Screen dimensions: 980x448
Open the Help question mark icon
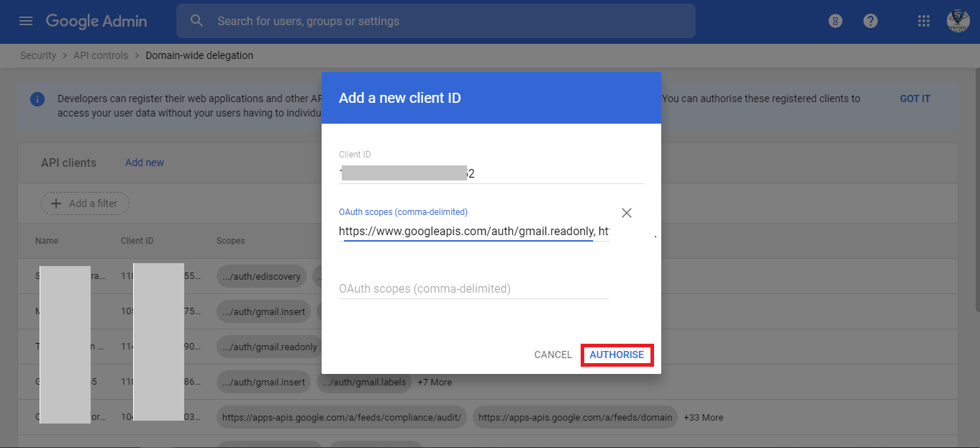[871, 21]
